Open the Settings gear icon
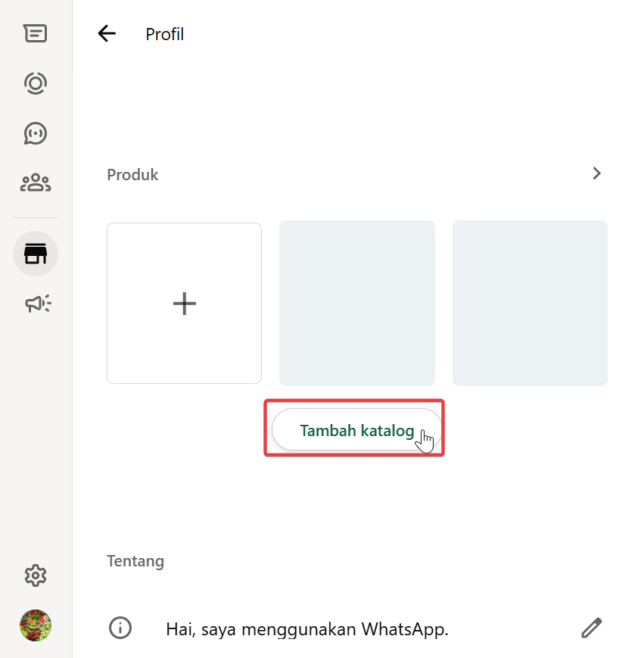Screen dimensions: 644x658 [x=35, y=575]
